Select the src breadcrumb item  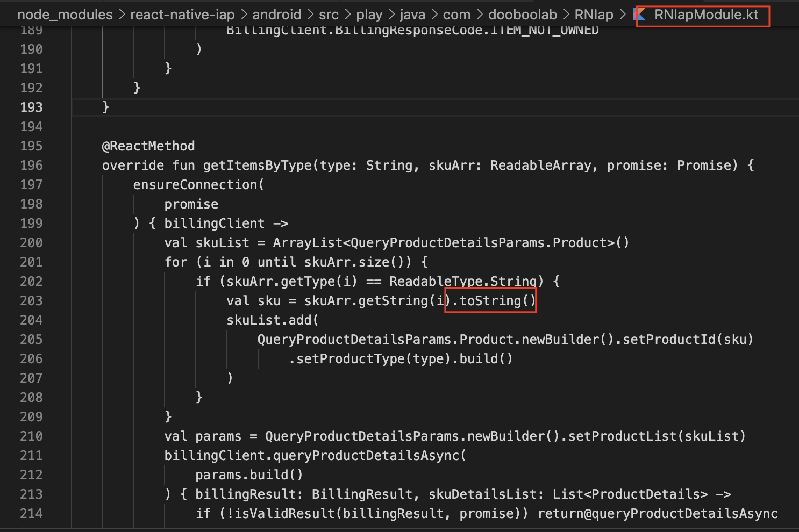329,15
